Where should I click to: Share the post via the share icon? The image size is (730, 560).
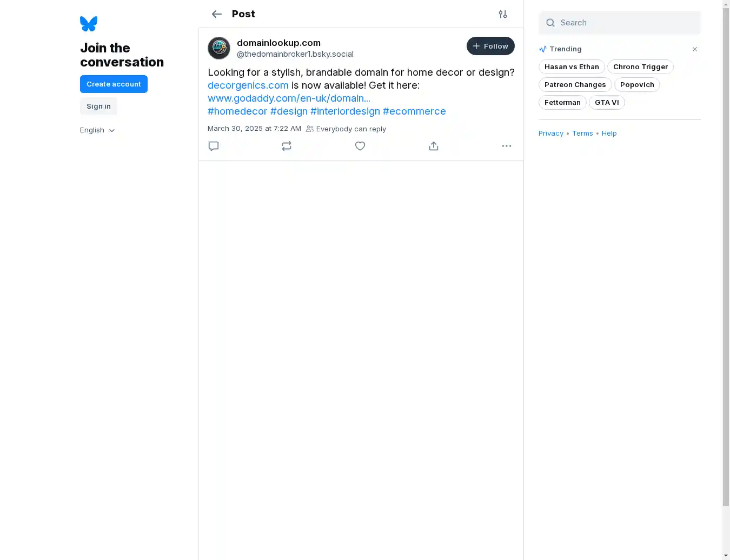point(434,146)
